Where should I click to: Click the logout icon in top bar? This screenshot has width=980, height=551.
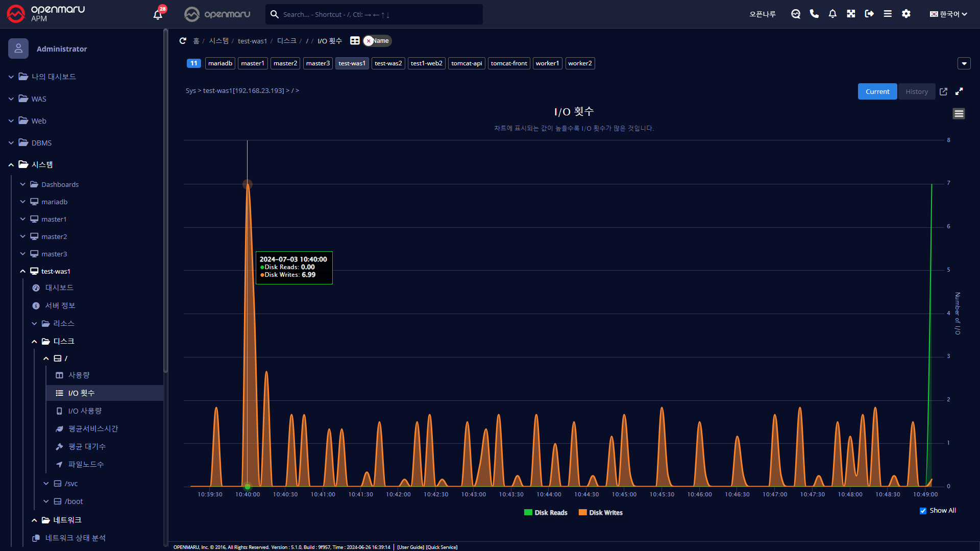tap(869, 14)
